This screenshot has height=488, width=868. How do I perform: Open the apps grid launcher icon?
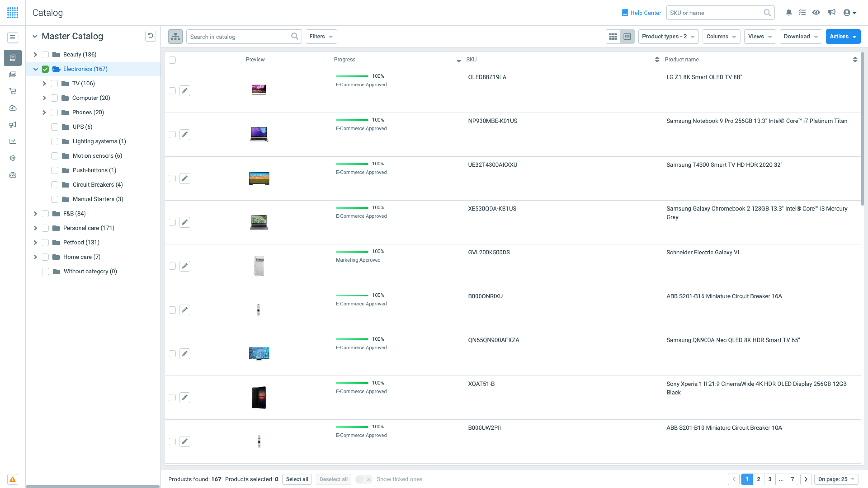12,12
